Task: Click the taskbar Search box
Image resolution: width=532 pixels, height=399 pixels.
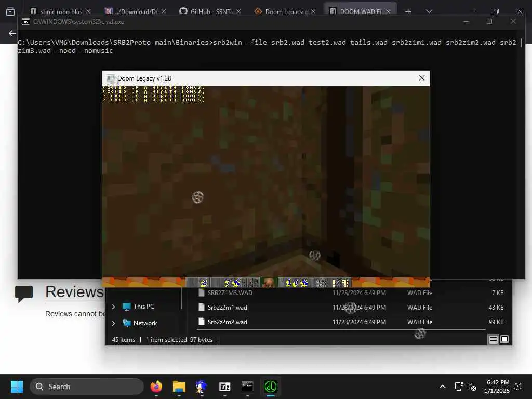Action: click(x=87, y=387)
